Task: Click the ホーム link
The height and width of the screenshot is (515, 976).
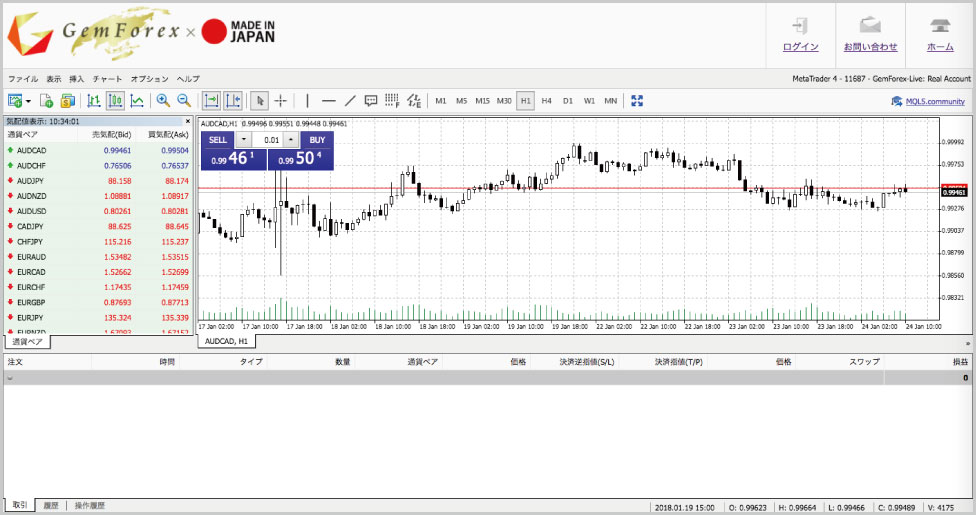Action: click(x=940, y=47)
